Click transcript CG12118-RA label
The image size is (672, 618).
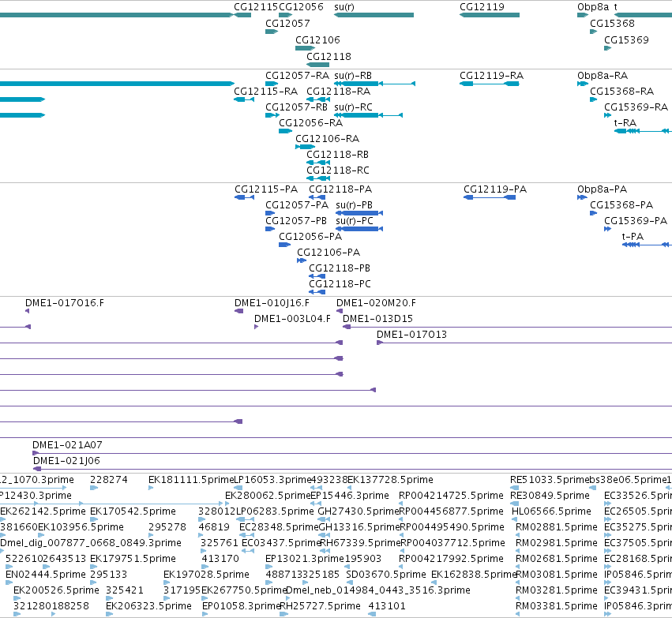click(339, 92)
